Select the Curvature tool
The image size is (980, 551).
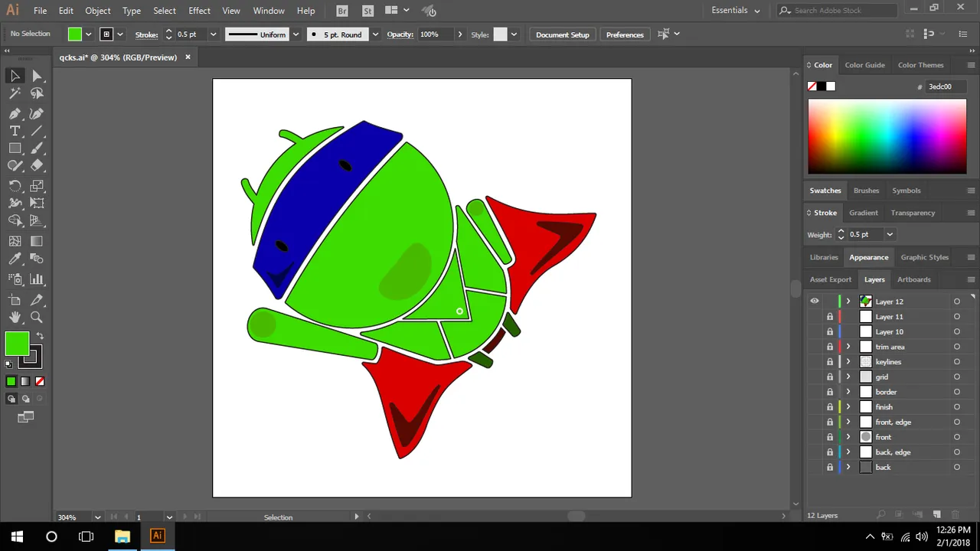click(37, 113)
